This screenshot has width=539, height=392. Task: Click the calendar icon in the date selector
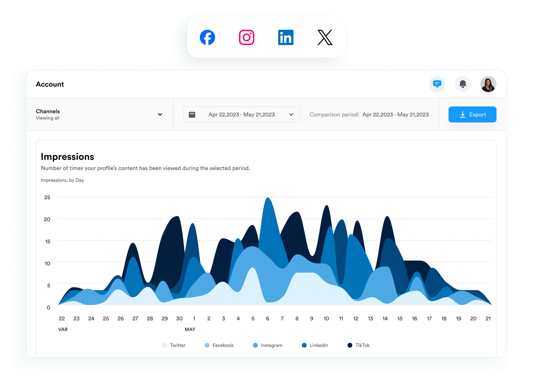pos(192,114)
